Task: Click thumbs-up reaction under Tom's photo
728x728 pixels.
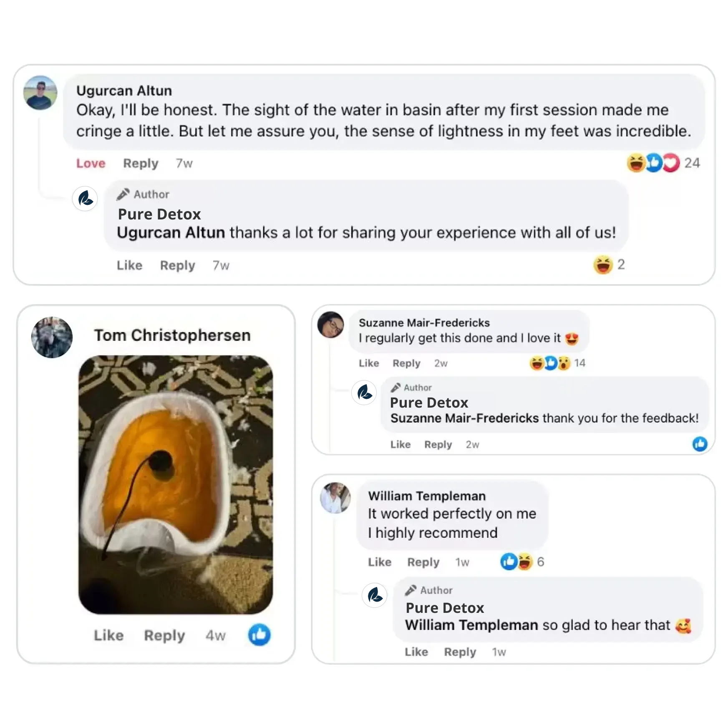Action: (x=259, y=635)
